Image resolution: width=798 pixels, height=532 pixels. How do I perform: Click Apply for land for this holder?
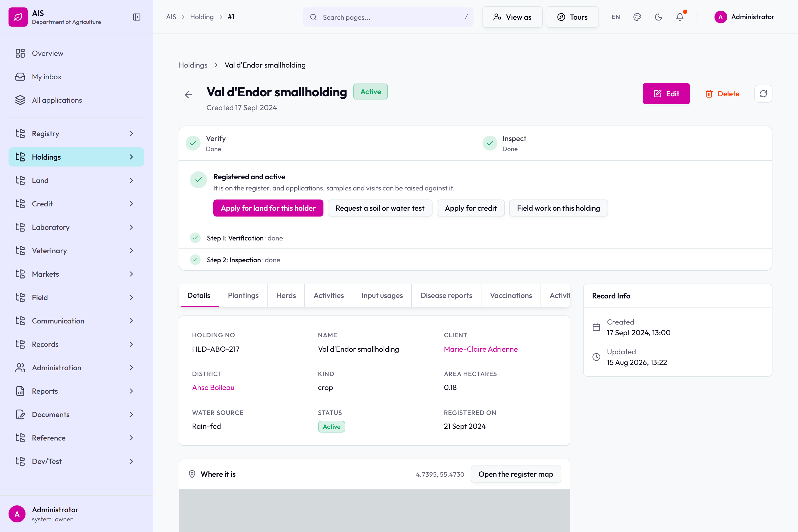click(x=268, y=208)
